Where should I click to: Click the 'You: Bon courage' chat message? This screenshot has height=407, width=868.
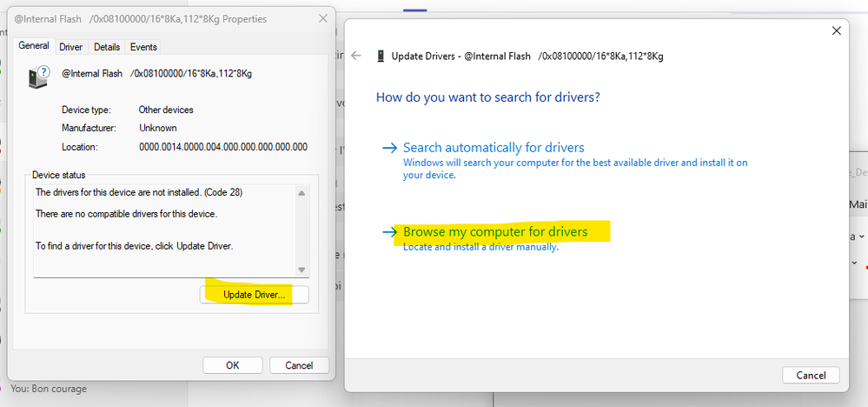49,389
